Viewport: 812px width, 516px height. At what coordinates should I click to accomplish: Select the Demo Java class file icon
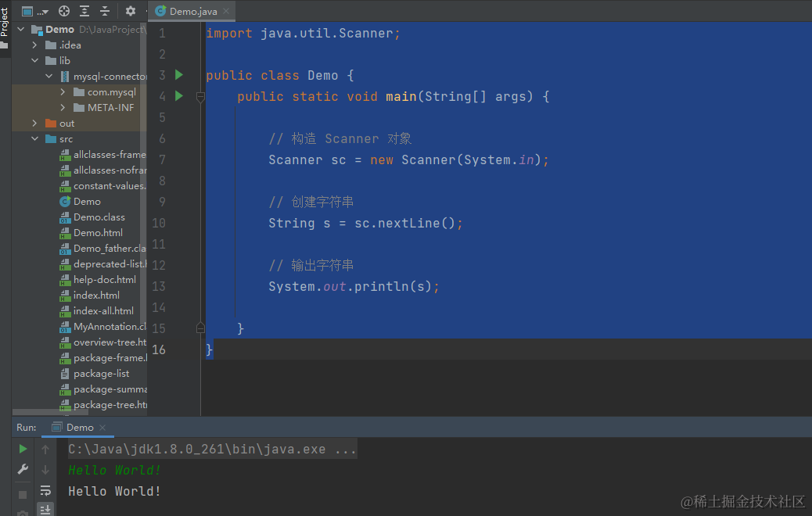point(65,202)
